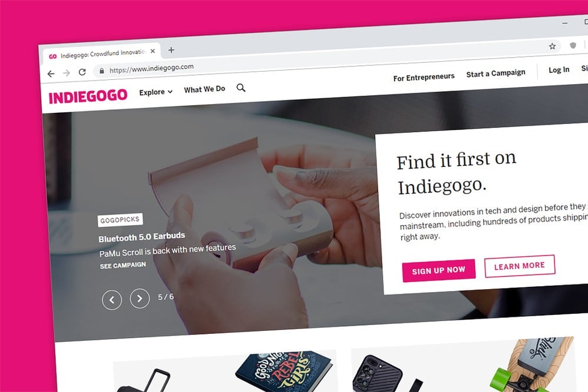588x392 pixels.
Task: Close the Indiegogo browser tab
Action: coord(153,51)
